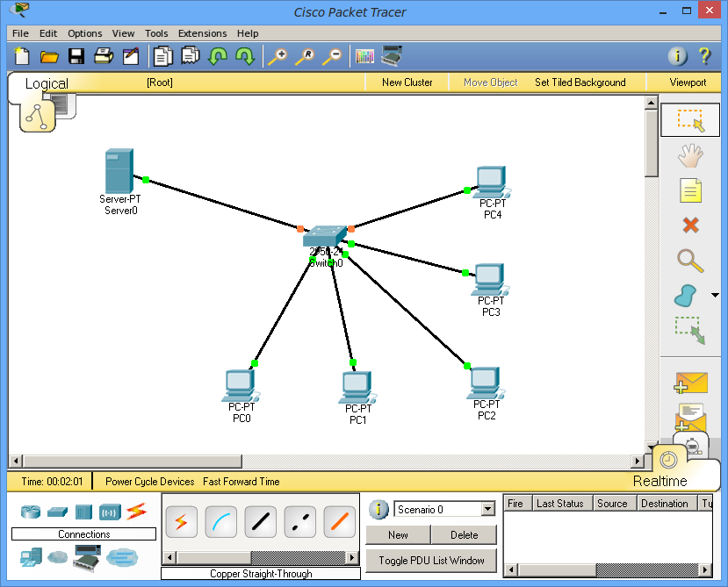
Task: Zoom in with magnifier plus icon
Action: pyautogui.click(x=278, y=57)
